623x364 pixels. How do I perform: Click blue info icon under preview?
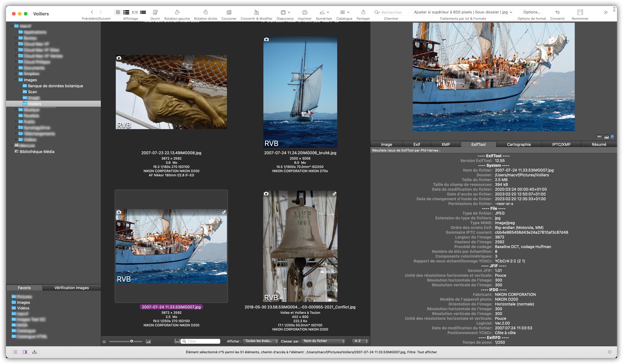coord(612,137)
